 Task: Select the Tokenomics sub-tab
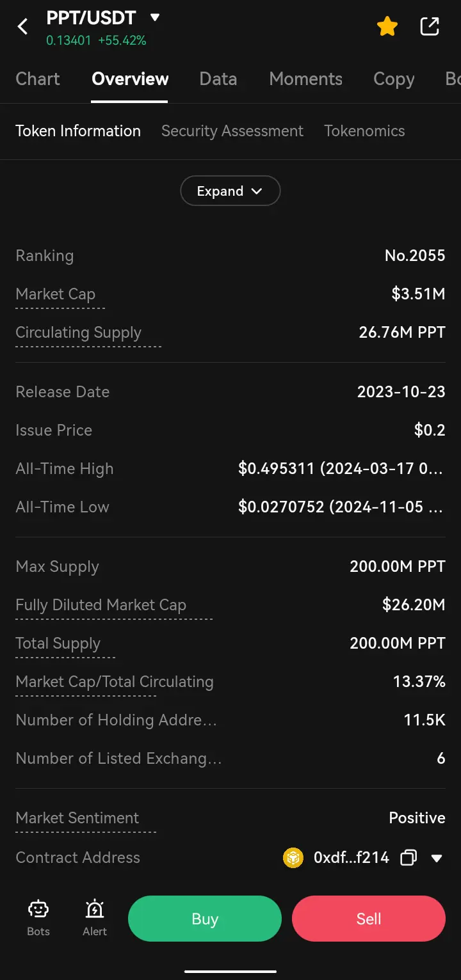(364, 131)
